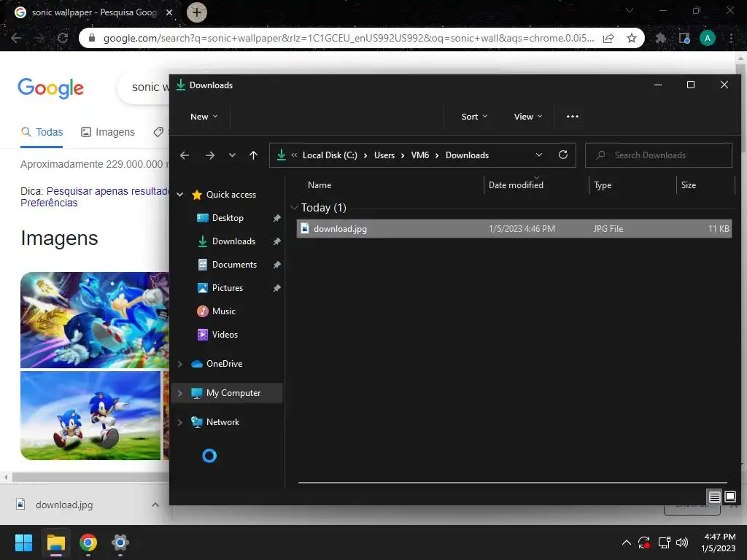This screenshot has height=560, width=747.
Task: Select the download.jpg file row
Action: point(514,228)
